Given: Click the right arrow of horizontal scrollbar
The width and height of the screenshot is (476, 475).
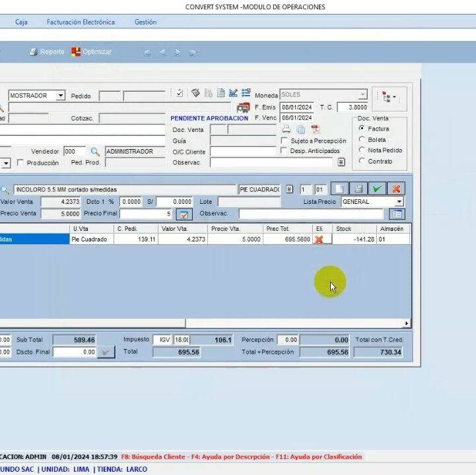Looking at the screenshot, I should (x=406, y=323).
